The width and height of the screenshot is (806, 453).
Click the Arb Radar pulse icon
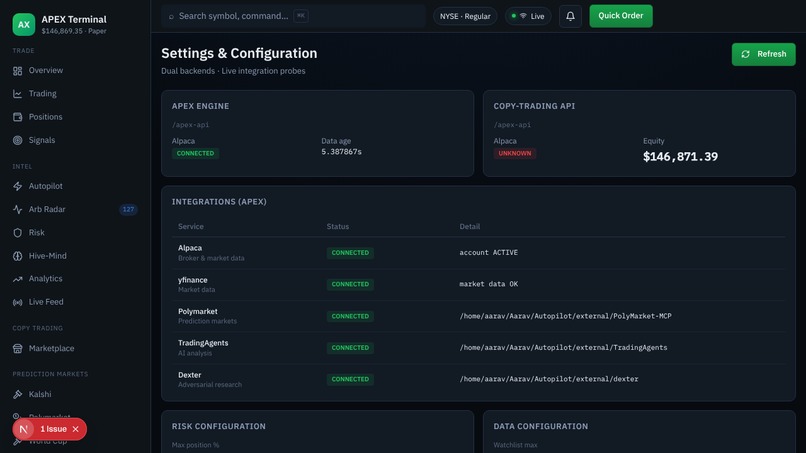coord(17,209)
